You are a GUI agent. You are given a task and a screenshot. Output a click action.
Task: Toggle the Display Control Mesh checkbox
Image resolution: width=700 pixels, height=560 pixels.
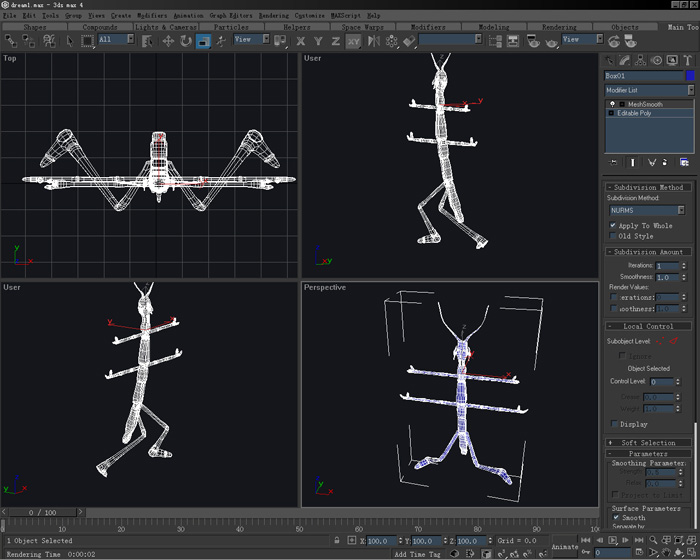click(x=615, y=424)
